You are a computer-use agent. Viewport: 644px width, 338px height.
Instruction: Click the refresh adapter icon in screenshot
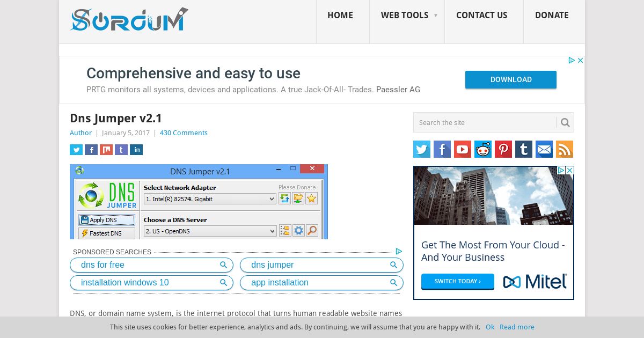point(285,199)
